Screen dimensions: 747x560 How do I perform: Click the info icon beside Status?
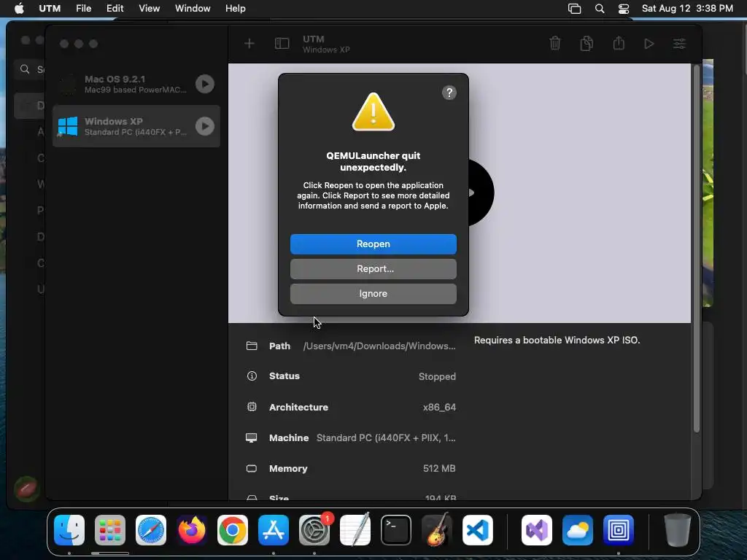coord(252,376)
